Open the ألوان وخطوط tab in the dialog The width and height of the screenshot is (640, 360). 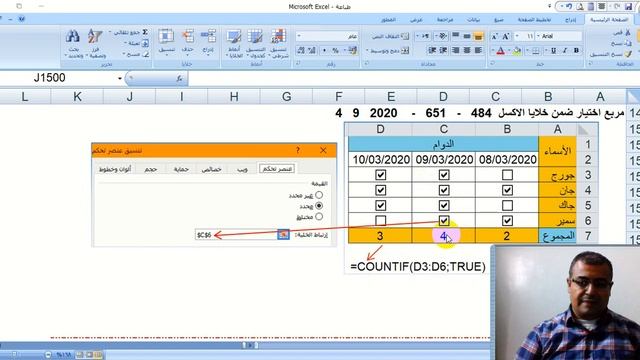click(115, 169)
